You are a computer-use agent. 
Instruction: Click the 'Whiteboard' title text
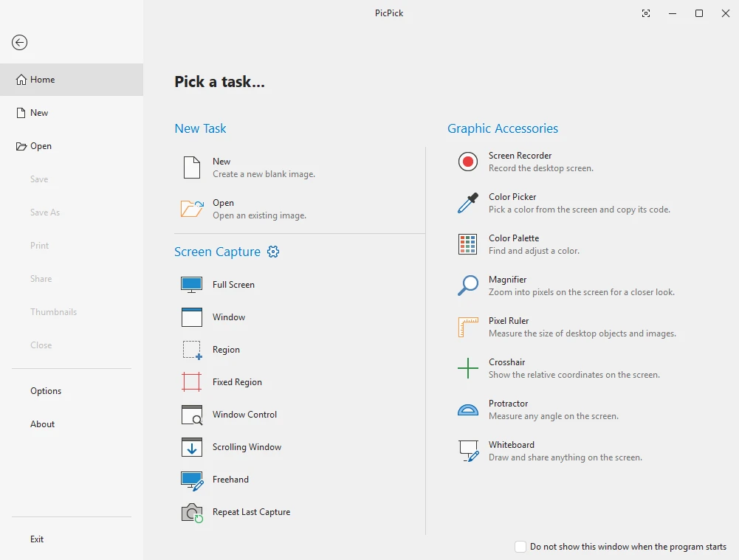512,445
